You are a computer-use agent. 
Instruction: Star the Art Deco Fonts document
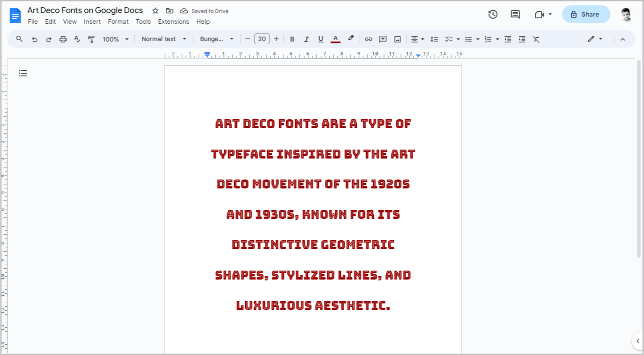coord(155,10)
